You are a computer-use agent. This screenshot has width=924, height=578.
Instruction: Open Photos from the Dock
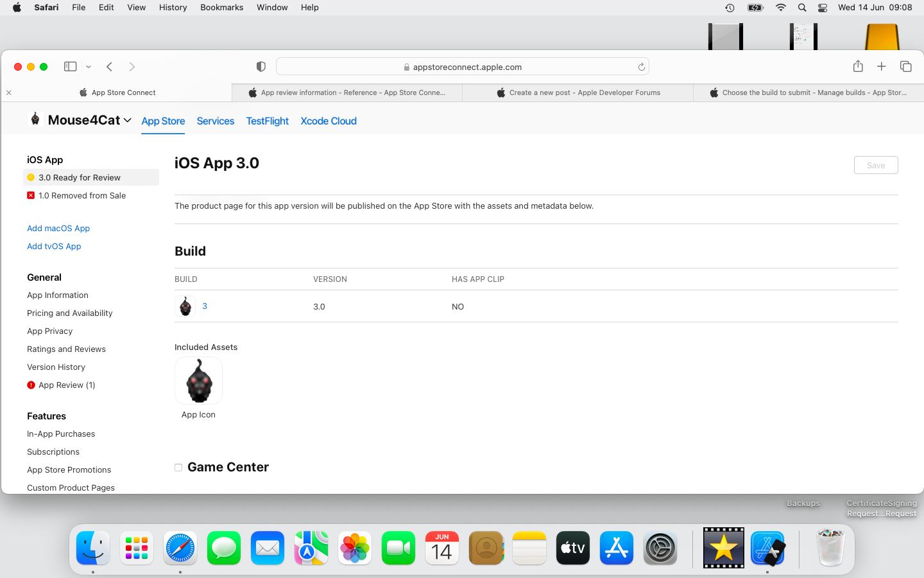pos(355,548)
